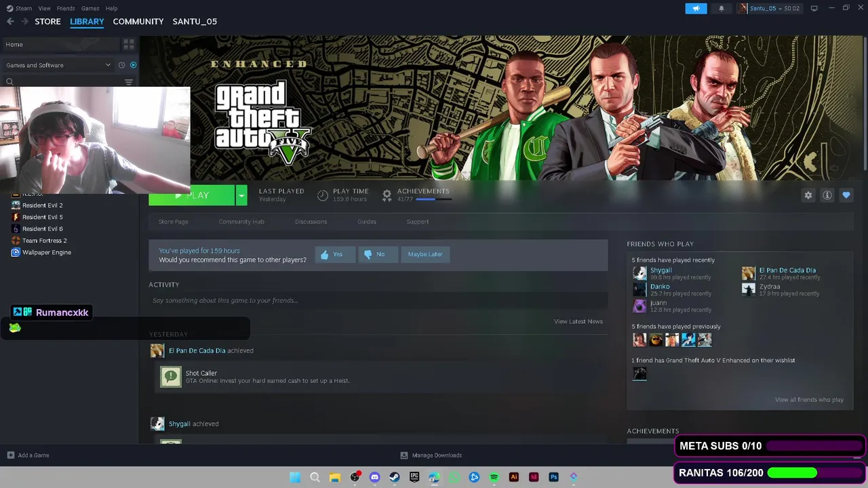Viewport: 868px width, 488px height.
Task: Toggle favorite heart icon for game
Action: (x=846, y=195)
